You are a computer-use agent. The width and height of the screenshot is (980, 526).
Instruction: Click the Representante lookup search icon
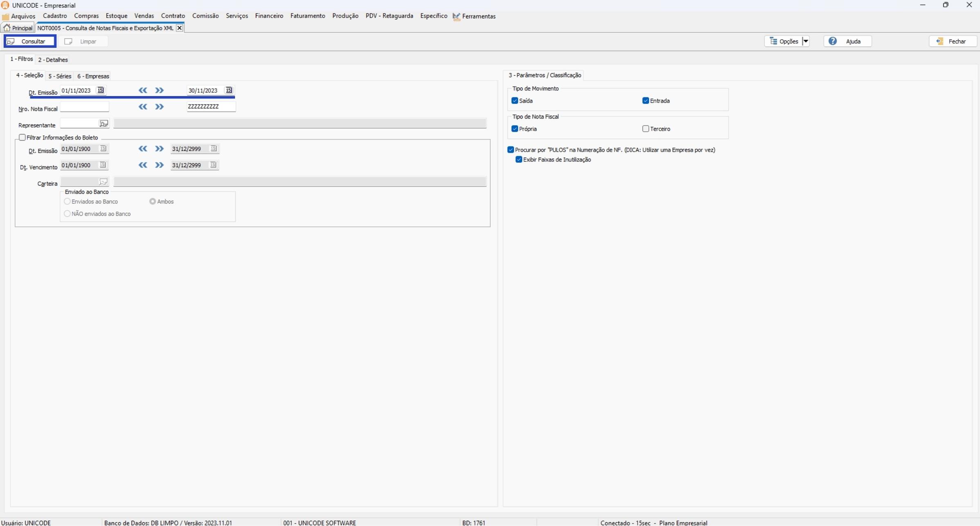103,124
